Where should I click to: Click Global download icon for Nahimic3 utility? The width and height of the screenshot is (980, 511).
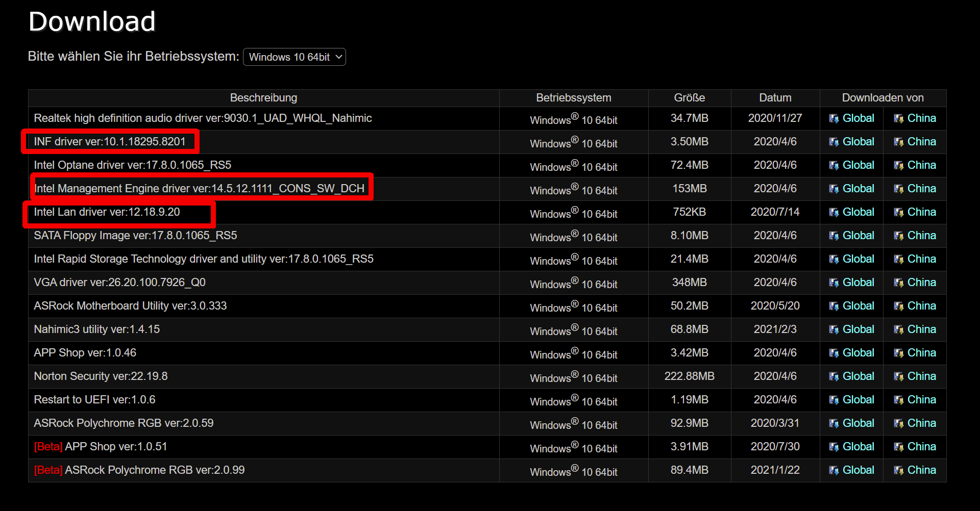tap(834, 329)
